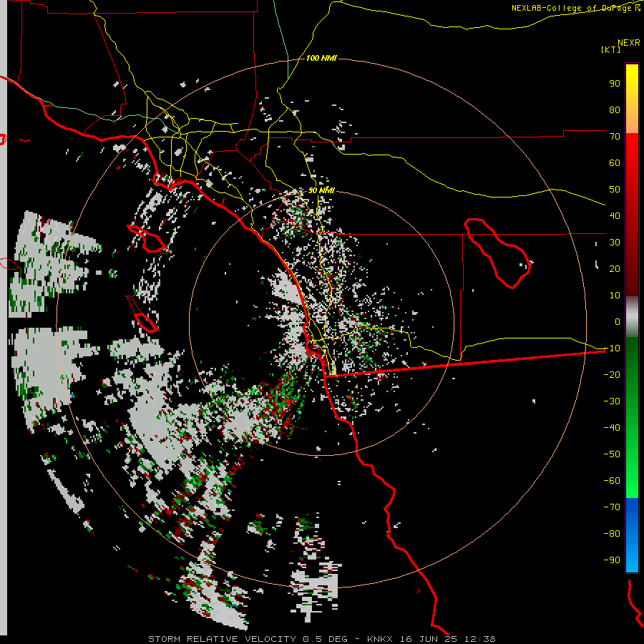Click the [KT] units label

pyautogui.click(x=611, y=49)
